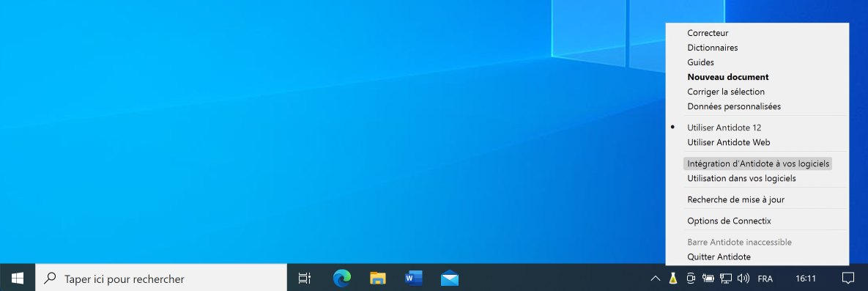The width and height of the screenshot is (868, 291).
Task: Click the Taper ici pour rechercher box
Action: click(x=161, y=278)
